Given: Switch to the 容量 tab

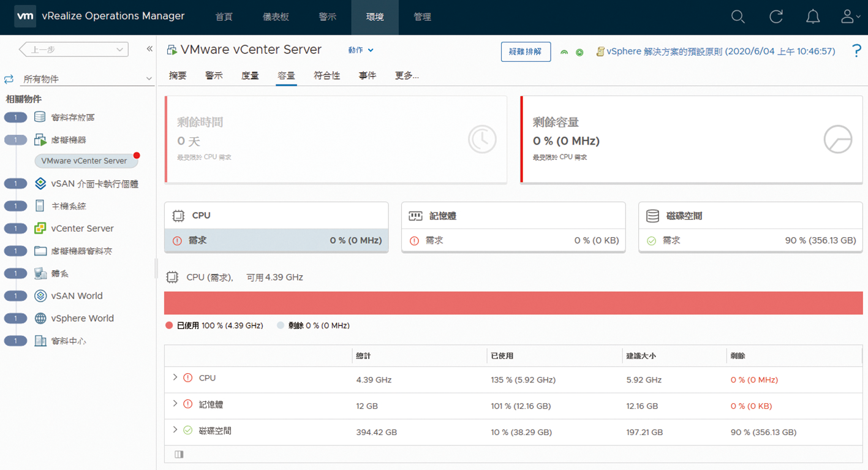Looking at the screenshot, I should click(x=286, y=75).
